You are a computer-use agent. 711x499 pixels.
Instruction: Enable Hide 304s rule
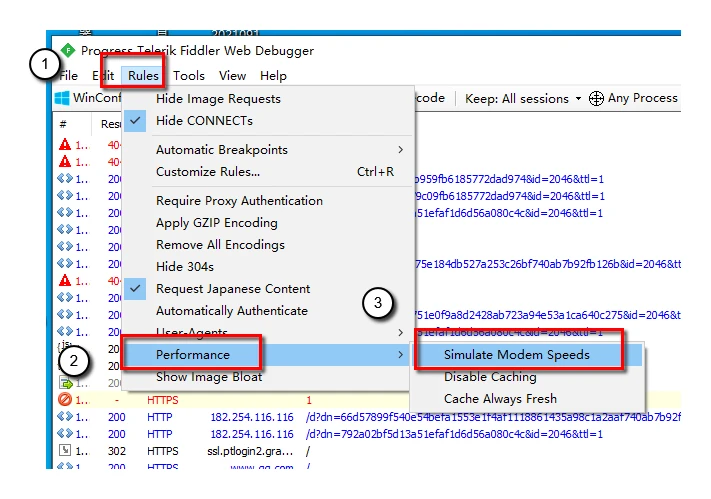[268, 267]
